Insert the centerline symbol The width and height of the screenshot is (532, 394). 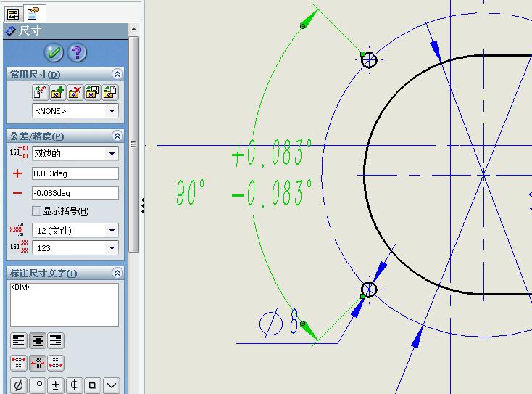[x=75, y=385]
